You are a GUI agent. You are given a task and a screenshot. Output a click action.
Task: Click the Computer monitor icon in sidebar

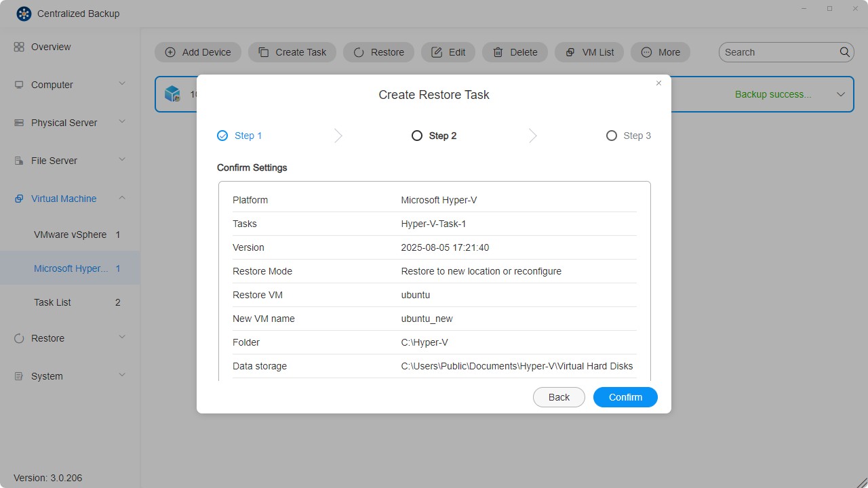(19, 85)
